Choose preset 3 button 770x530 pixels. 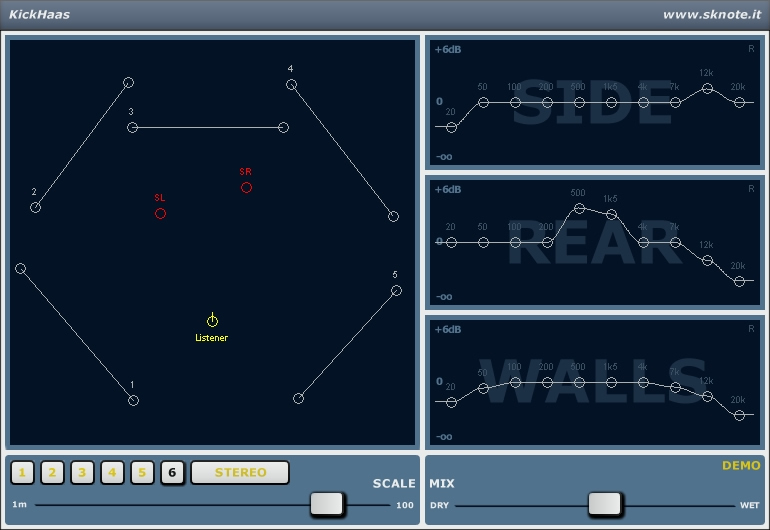(x=82, y=473)
